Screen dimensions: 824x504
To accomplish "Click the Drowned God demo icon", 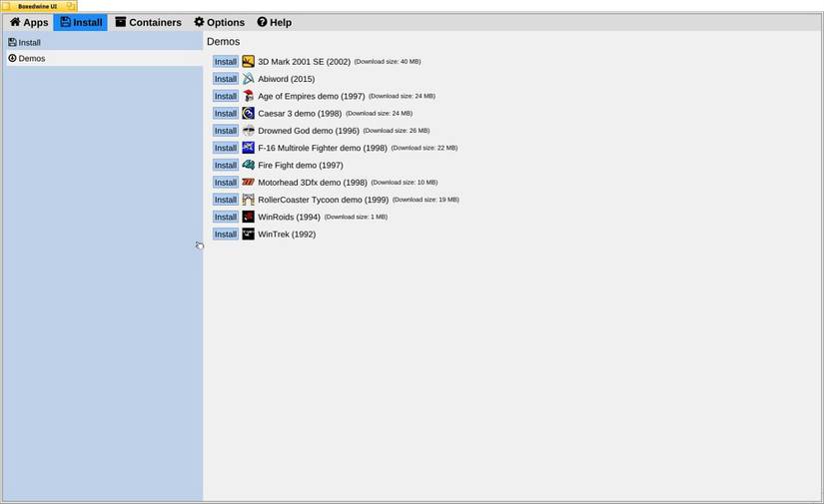I will pyautogui.click(x=248, y=131).
